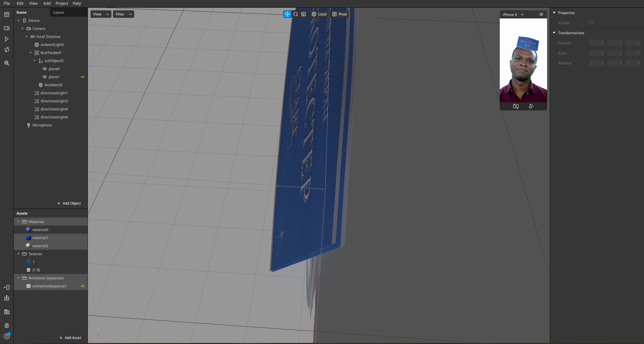The image size is (644, 344).
Task: Collapse the Materials folder in Assets
Action: (18, 222)
